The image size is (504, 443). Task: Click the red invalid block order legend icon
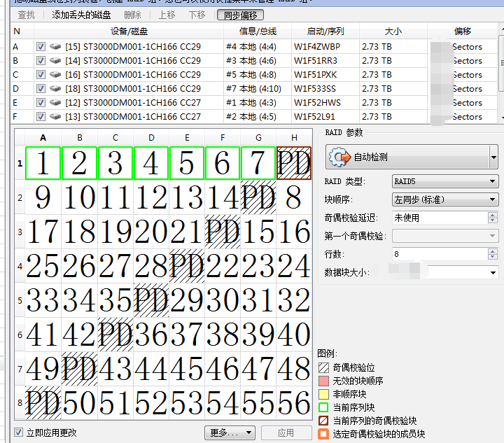click(323, 381)
